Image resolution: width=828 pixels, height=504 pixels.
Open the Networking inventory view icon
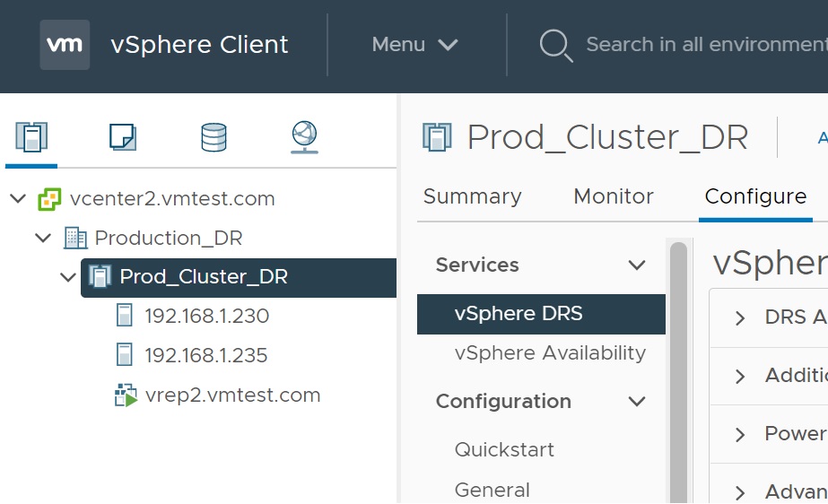[304, 137]
